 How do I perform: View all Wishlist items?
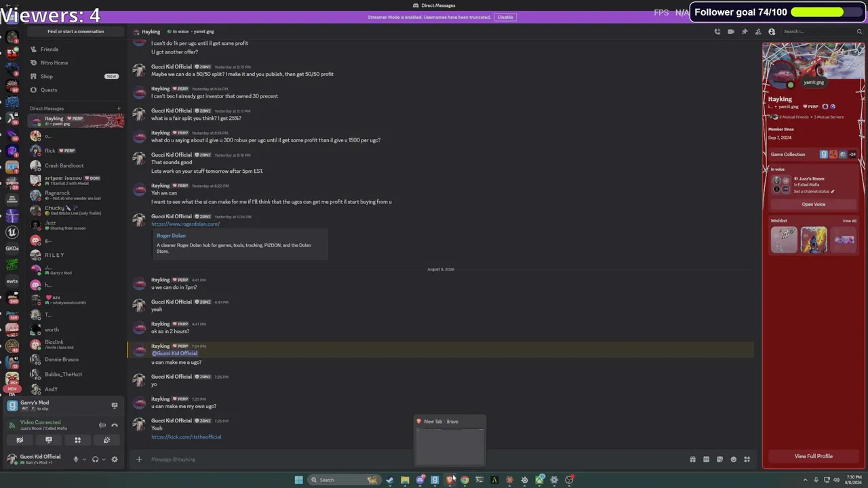pyautogui.click(x=849, y=221)
